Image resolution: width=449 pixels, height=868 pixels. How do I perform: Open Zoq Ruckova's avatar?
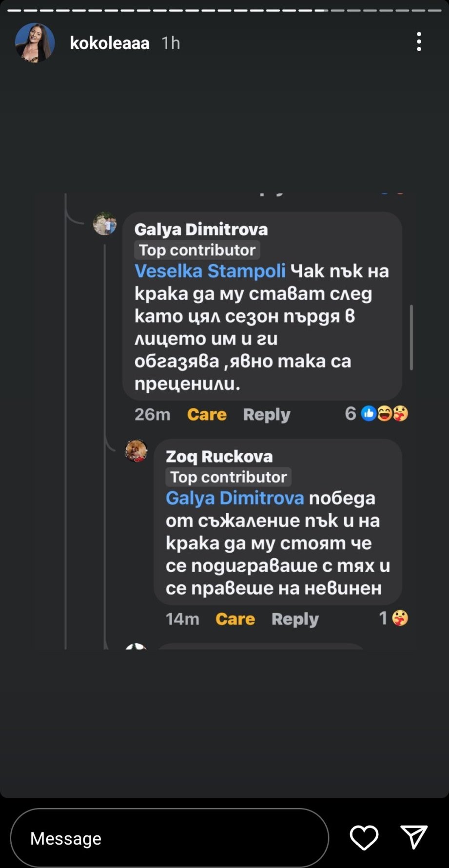coord(136,451)
